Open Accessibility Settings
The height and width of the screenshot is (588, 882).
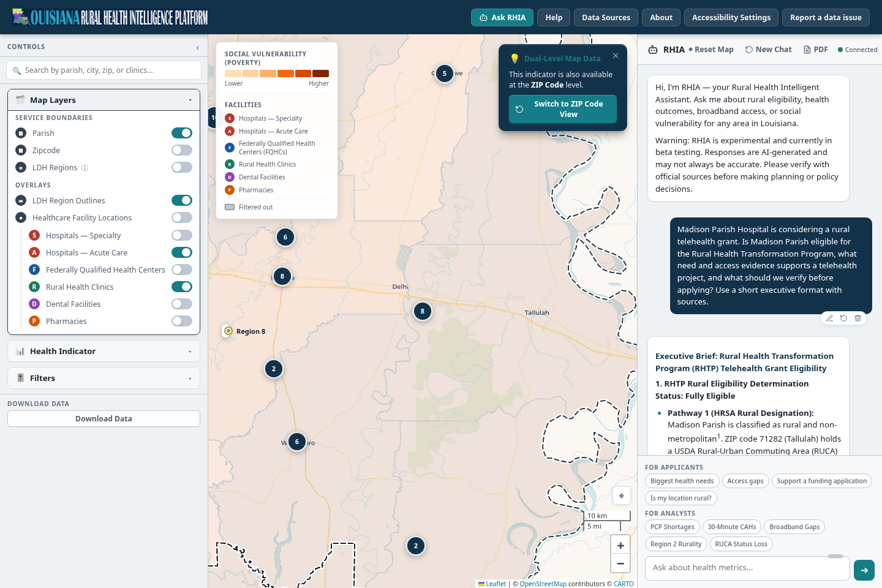tap(731, 17)
